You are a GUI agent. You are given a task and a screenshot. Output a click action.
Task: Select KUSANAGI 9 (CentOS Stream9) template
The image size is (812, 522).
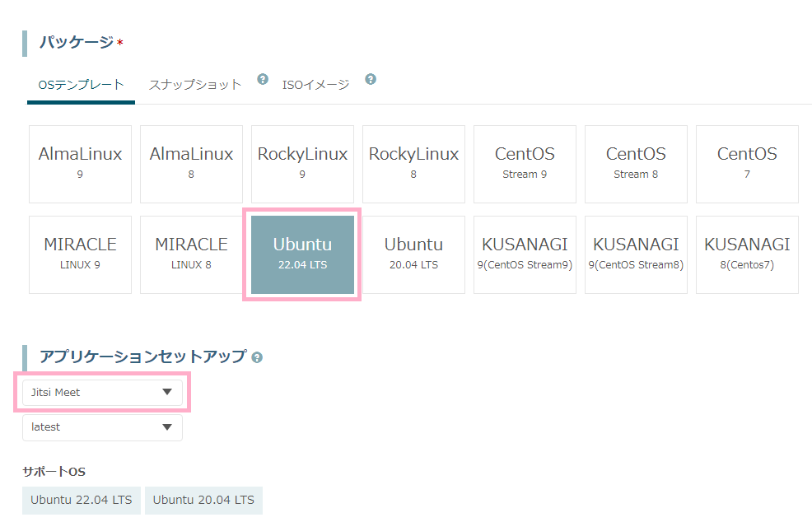click(525, 254)
